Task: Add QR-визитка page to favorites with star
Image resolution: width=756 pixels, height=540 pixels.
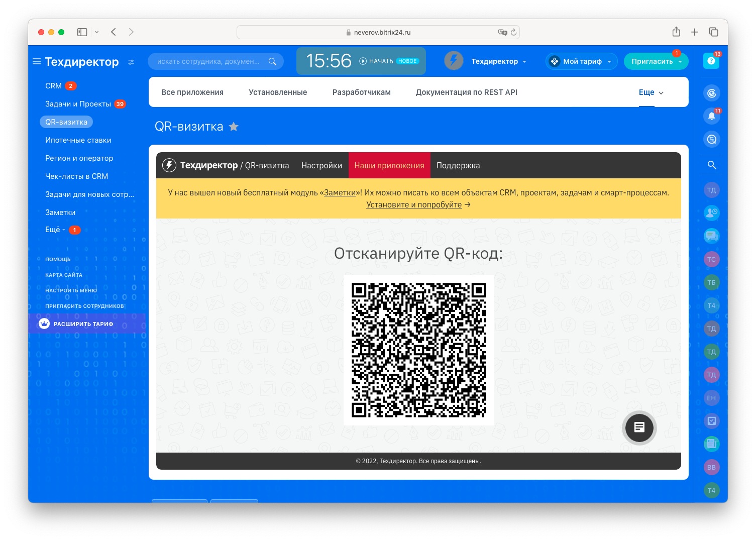Action: point(234,127)
